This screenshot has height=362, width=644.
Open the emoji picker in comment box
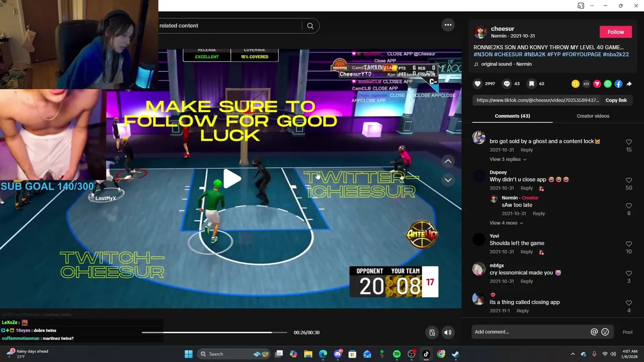tap(605, 332)
